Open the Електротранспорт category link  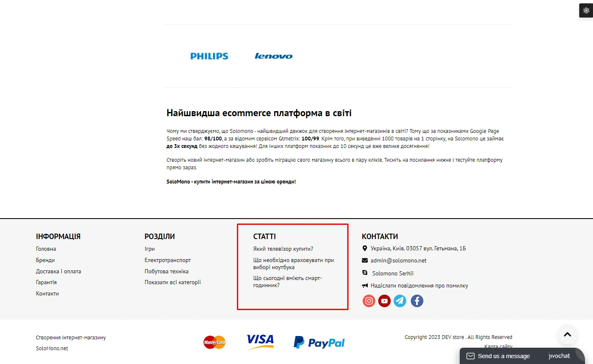168,260
